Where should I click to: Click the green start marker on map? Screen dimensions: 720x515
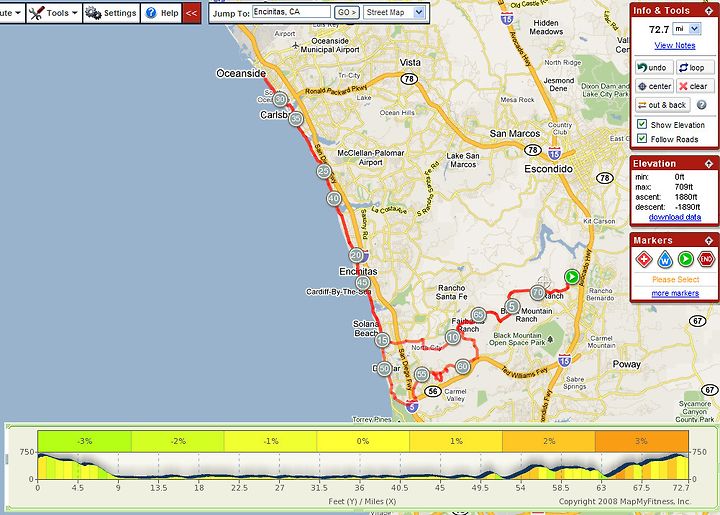pyautogui.click(x=572, y=277)
